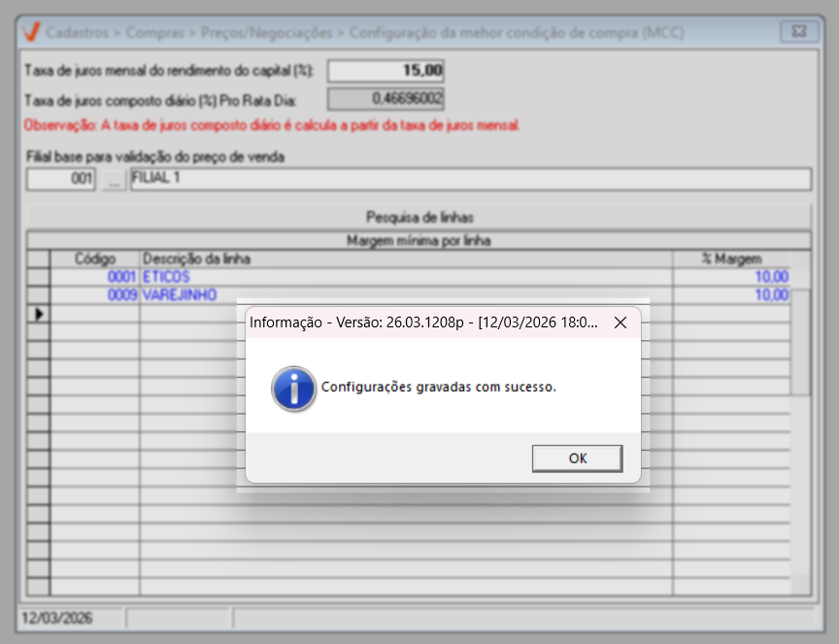Select the VAREJINHO line description cell
The image size is (839, 644).
click(406, 295)
